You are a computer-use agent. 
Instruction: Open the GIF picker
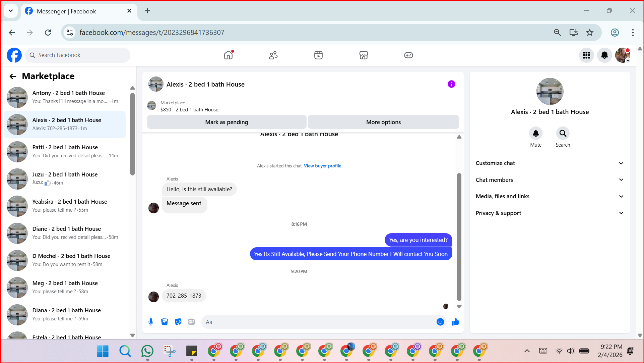coord(191,322)
